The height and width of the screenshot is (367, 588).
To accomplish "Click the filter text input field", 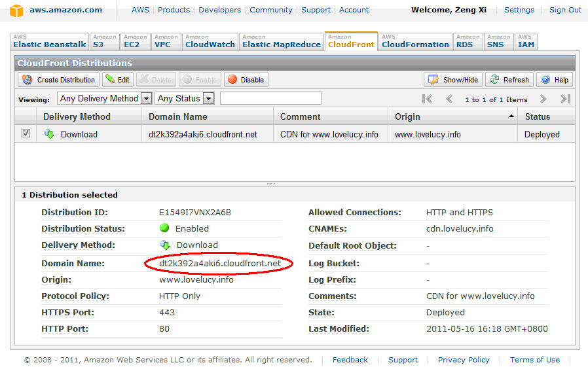I will point(270,98).
